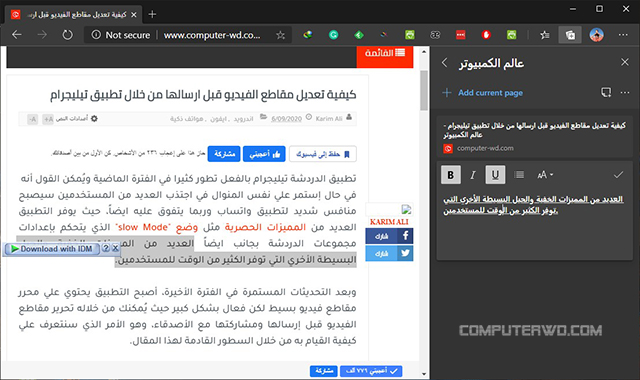
Task: Toggle Italic formatting in the note editor
Action: click(x=473, y=175)
